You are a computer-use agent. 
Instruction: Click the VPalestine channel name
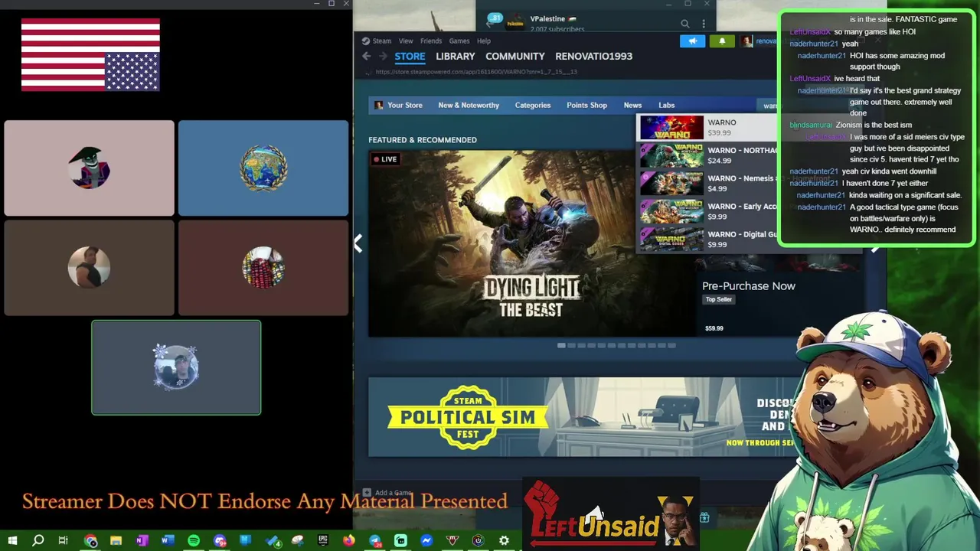point(548,18)
